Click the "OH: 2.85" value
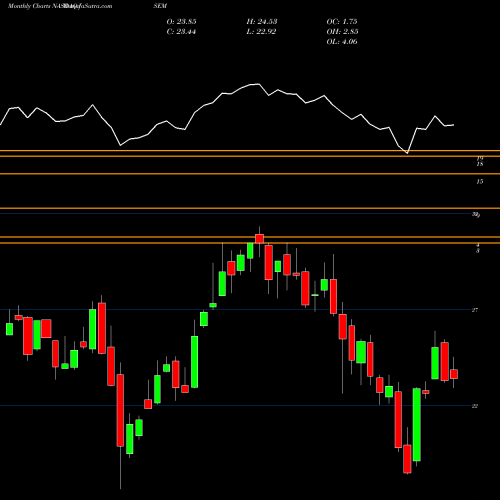The height and width of the screenshot is (500, 500). (x=342, y=32)
